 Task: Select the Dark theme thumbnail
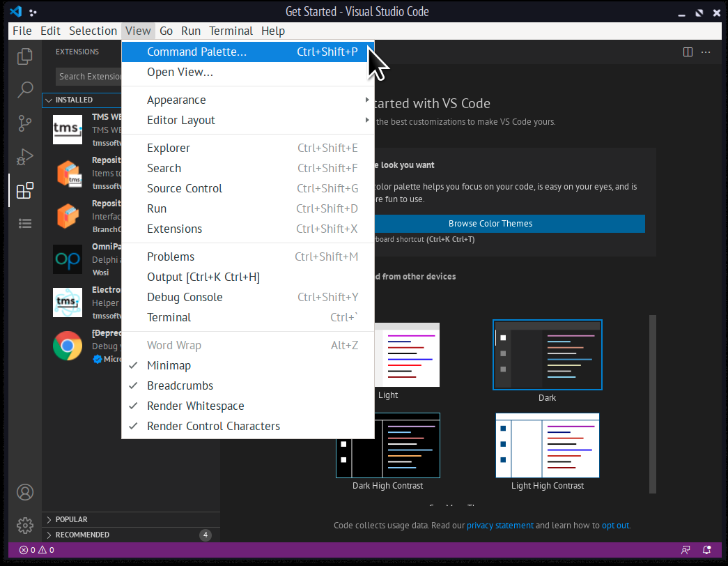548,355
